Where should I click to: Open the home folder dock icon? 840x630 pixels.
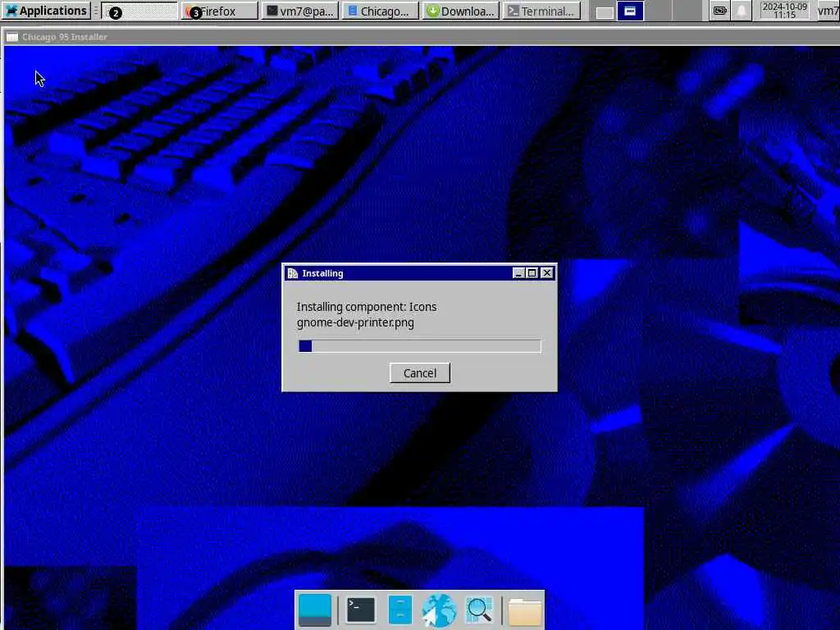(x=524, y=611)
